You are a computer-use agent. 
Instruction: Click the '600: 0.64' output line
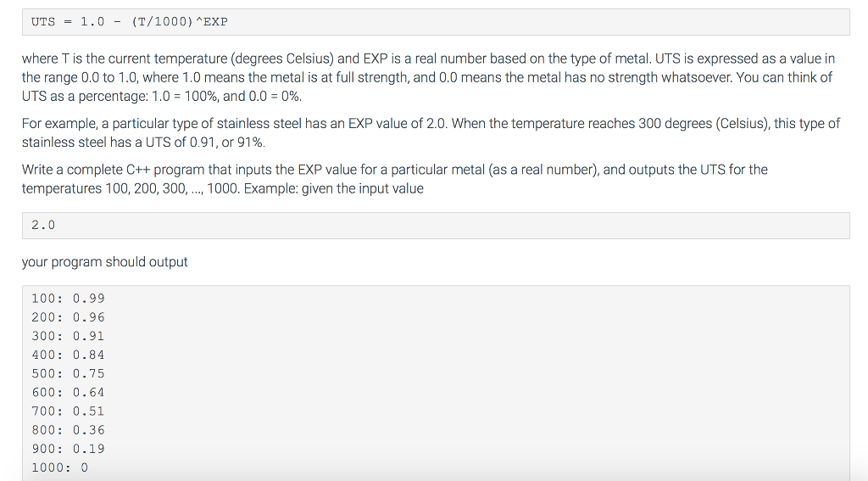(68, 392)
